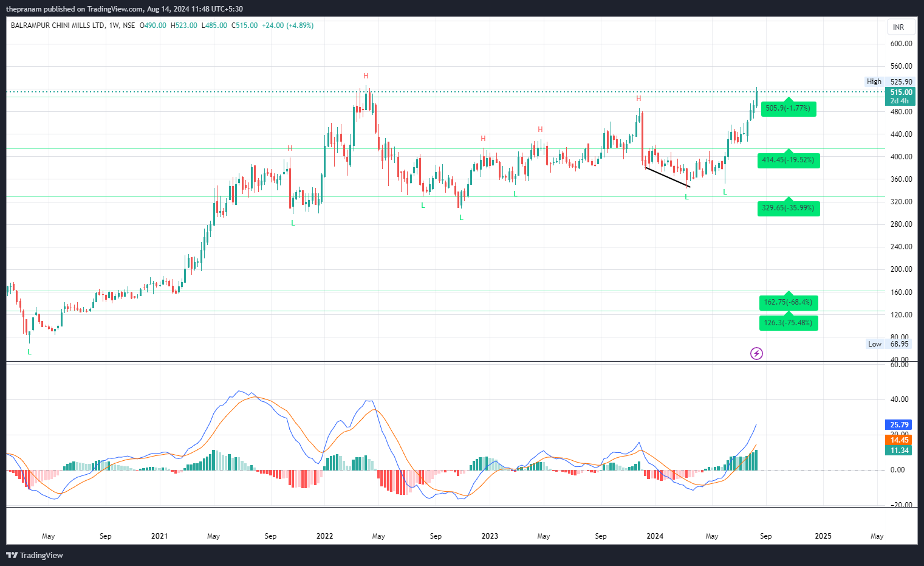Screen dimensions: 924x566
Task: Click the green 11.34 histogram value
Action: point(899,450)
